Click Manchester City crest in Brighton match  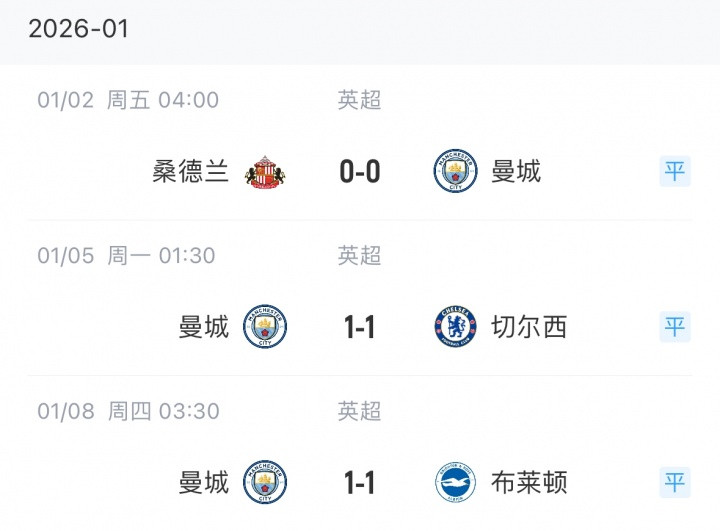point(266,483)
